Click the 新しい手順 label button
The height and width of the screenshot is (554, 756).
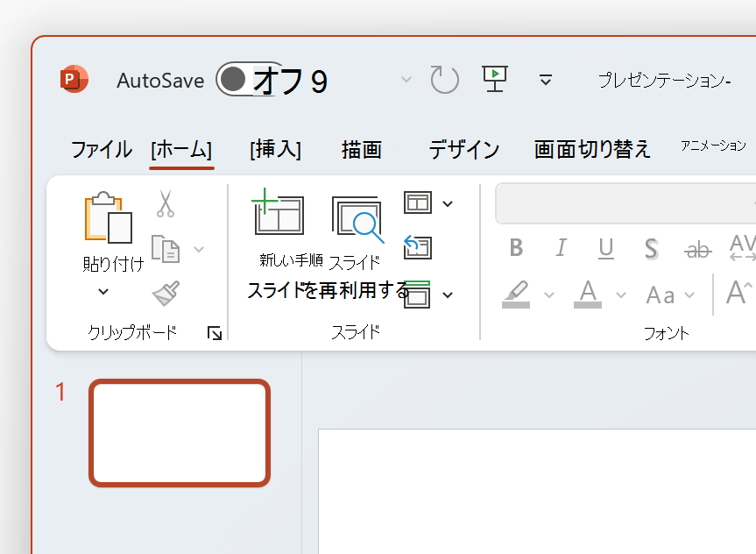(291, 260)
